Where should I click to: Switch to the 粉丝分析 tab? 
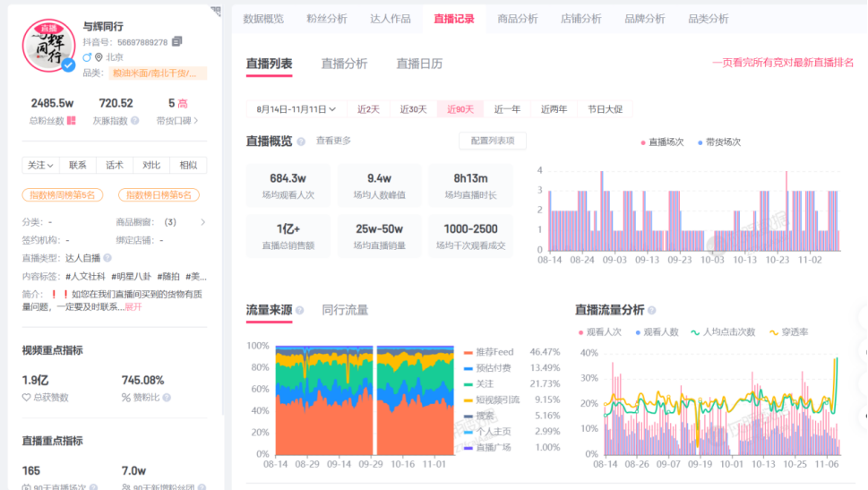(x=326, y=19)
